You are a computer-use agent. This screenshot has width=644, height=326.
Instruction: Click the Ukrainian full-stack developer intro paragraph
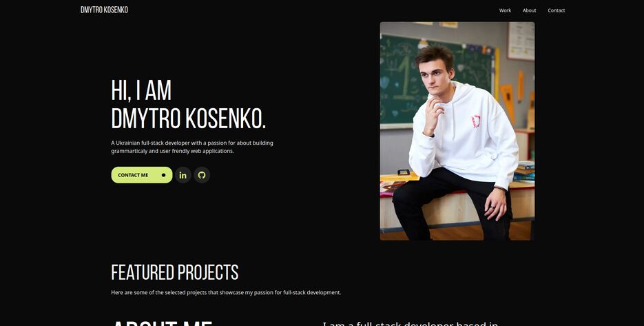[x=192, y=147]
